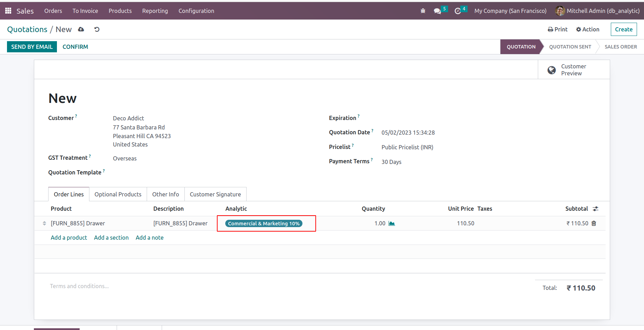Switch to the Optional Products tab
The height and width of the screenshot is (330, 644).
point(118,194)
